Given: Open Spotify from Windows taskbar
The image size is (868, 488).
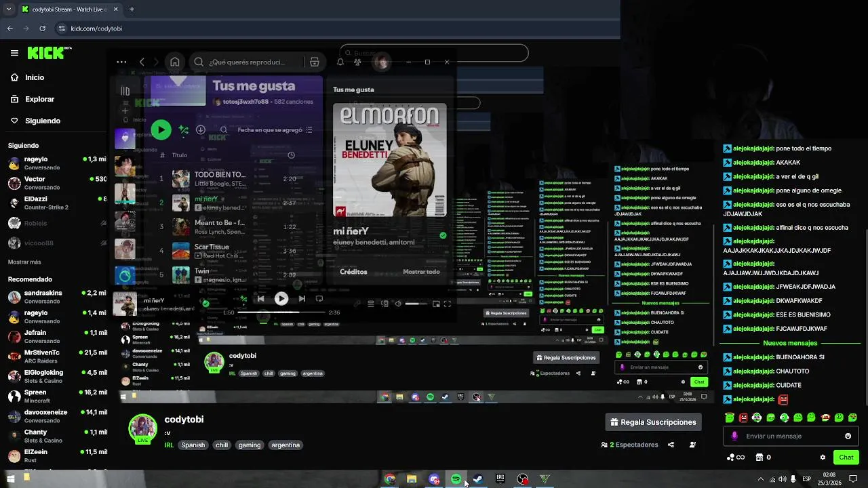Looking at the screenshot, I should [456, 479].
